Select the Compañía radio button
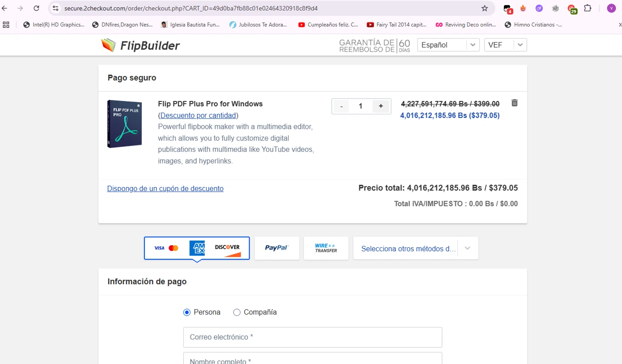This screenshot has height=364, width=622. click(x=237, y=312)
